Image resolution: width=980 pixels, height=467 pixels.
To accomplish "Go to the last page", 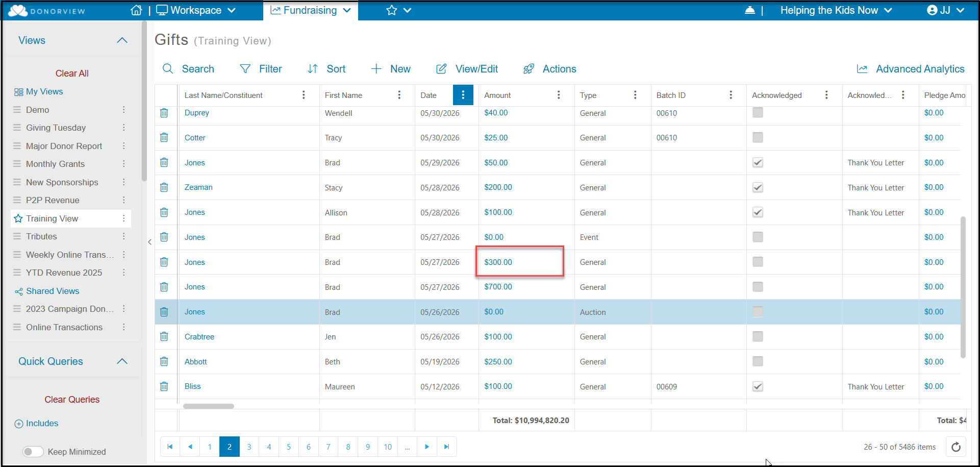I will click(x=447, y=447).
